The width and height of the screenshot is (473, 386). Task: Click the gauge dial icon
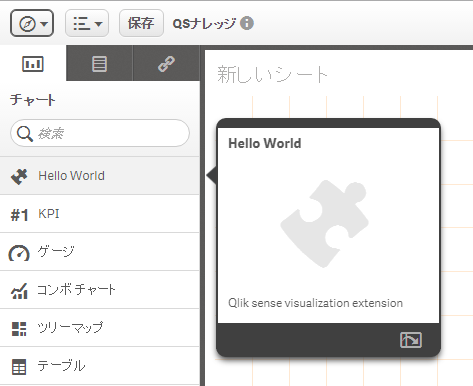click(19, 253)
